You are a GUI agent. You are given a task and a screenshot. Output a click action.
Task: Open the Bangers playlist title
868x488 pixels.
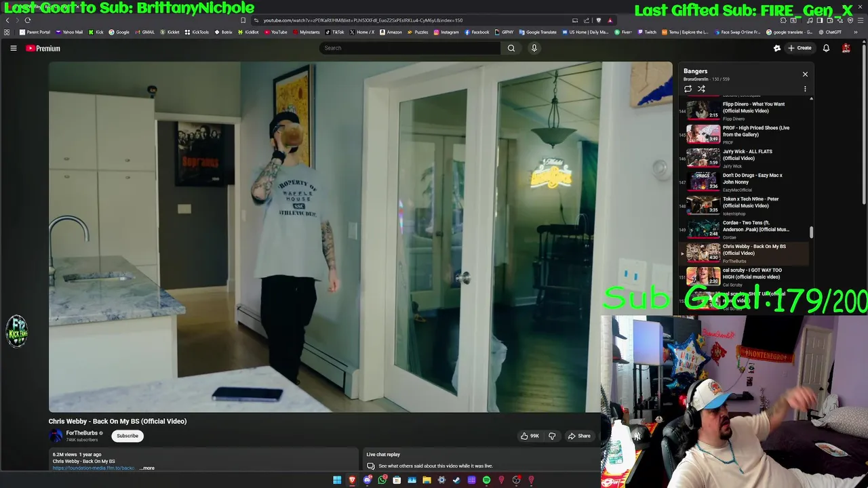click(695, 71)
